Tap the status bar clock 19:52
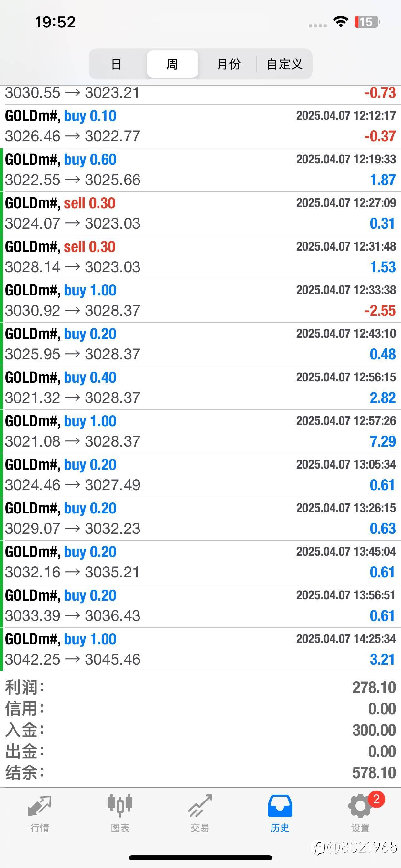Image resolution: width=401 pixels, height=868 pixels. click(x=55, y=22)
